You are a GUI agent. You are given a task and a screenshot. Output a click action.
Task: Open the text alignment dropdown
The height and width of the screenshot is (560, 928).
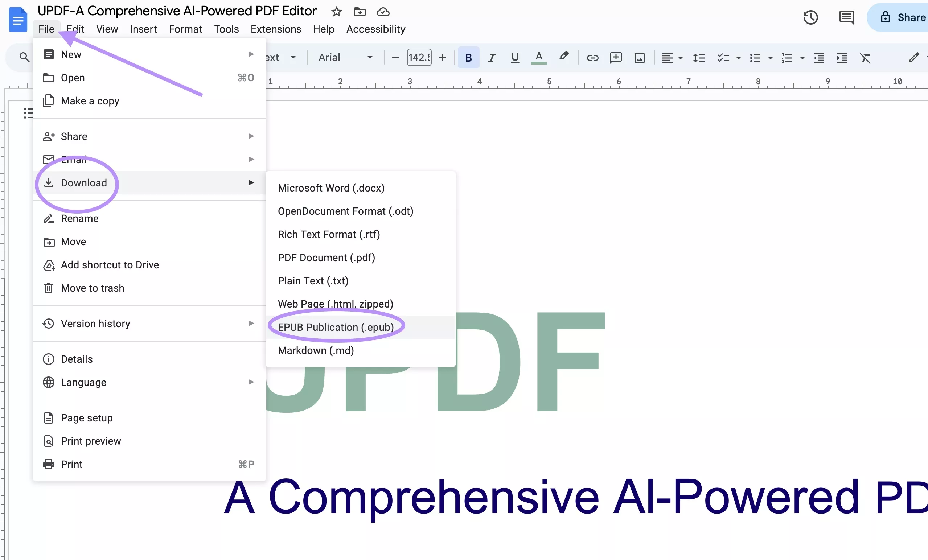coord(672,58)
